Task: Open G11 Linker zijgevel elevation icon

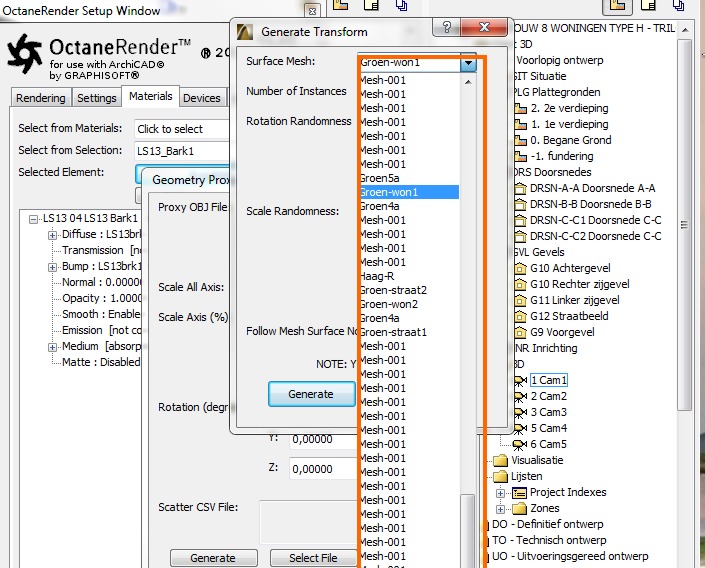Action: click(520, 300)
